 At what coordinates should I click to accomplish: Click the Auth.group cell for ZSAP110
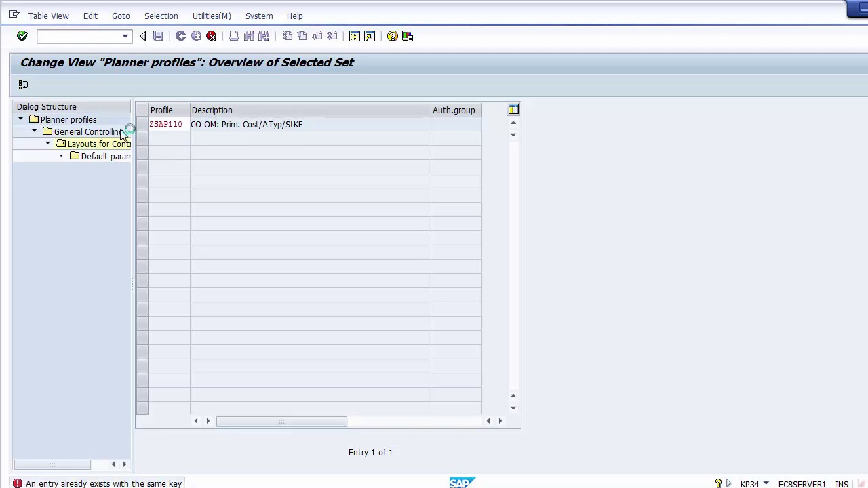coord(456,125)
